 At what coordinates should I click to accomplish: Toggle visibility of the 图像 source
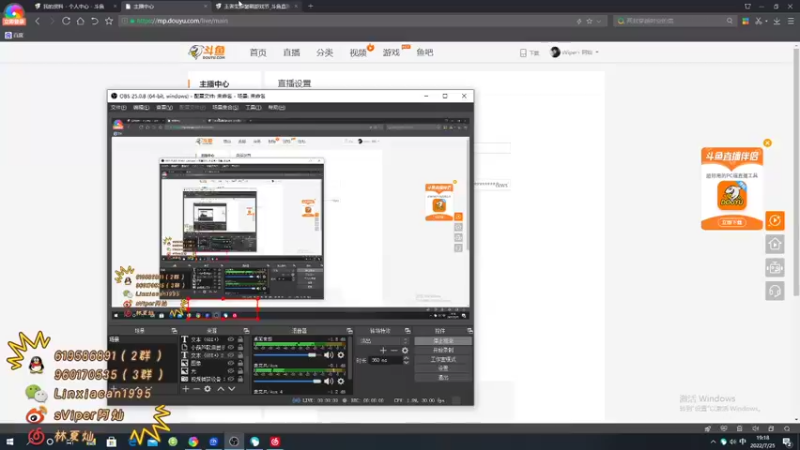click(231, 363)
